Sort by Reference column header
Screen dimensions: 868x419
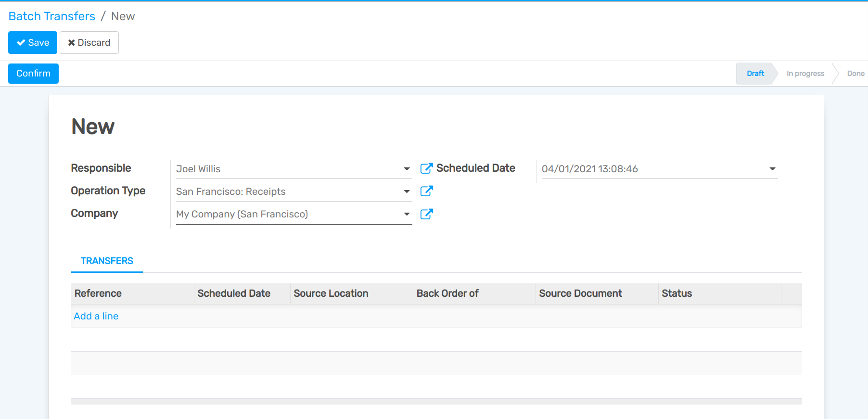pos(132,293)
